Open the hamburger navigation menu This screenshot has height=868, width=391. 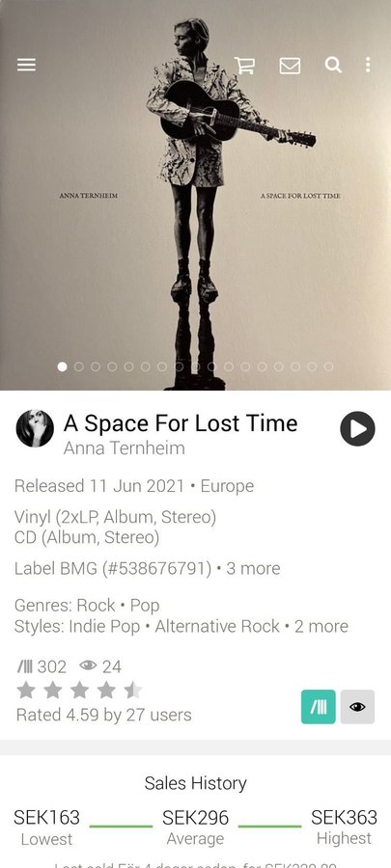click(x=26, y=65)
